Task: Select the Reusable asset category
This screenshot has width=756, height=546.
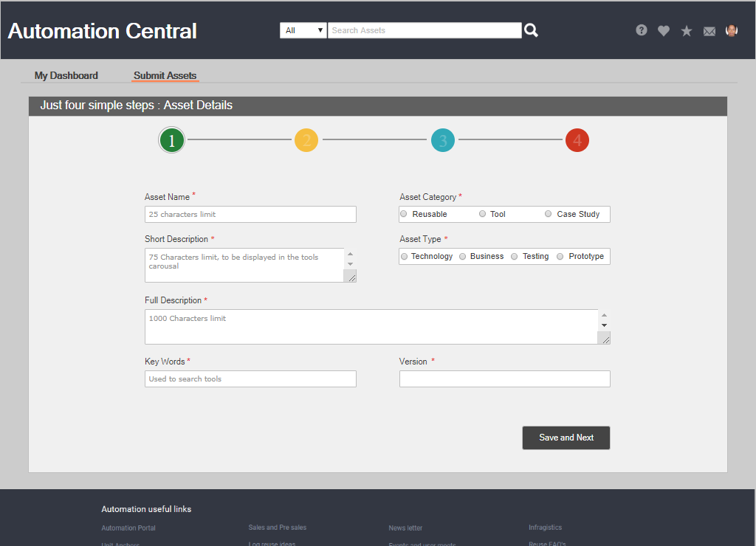Action: pos(404,214)
